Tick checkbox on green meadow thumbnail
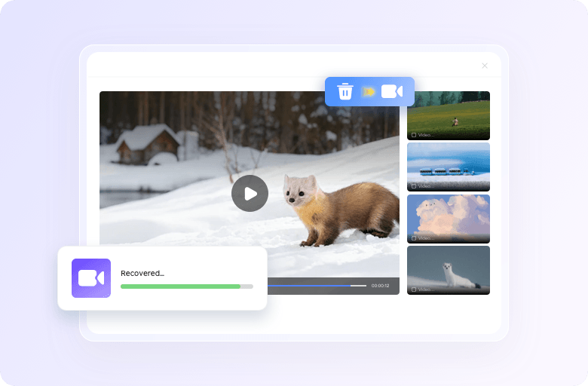The height and width of the screenshot is (386, 588). [414, 135]
